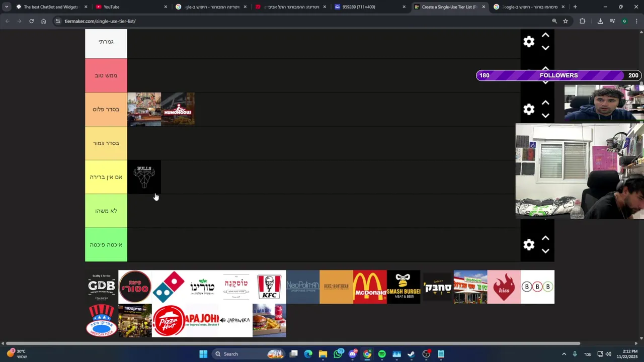This screenshot has width=644, height=362.
Task: Select the Domino's pizza logo image
Action: pyautogui.click(x=169, y=287)
